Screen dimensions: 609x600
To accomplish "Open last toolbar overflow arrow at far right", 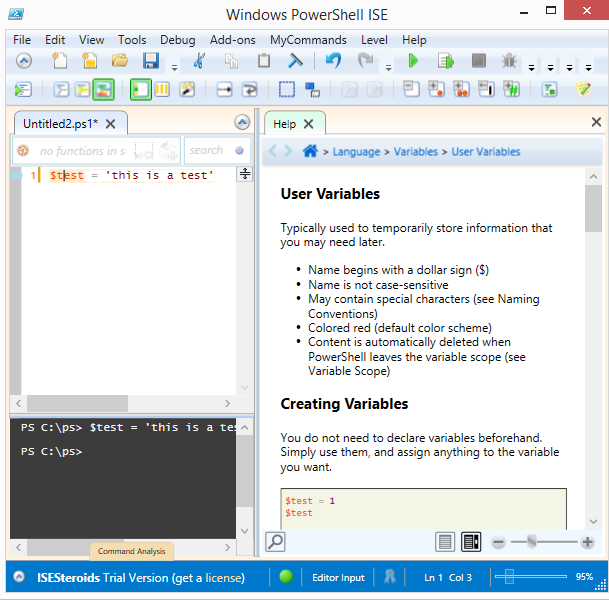I will point(589,68).
